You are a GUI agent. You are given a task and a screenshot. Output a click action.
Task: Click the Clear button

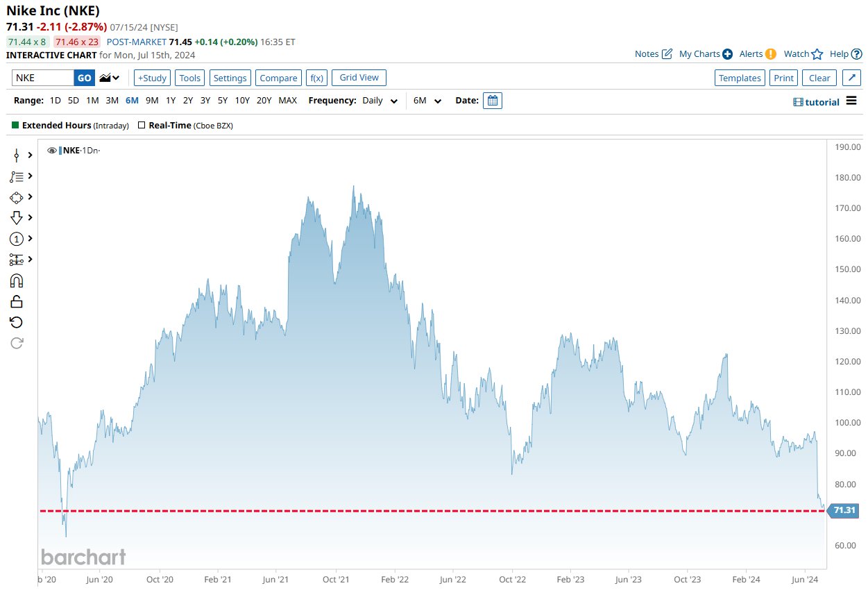pyautogui.click(x=820, y=78)
